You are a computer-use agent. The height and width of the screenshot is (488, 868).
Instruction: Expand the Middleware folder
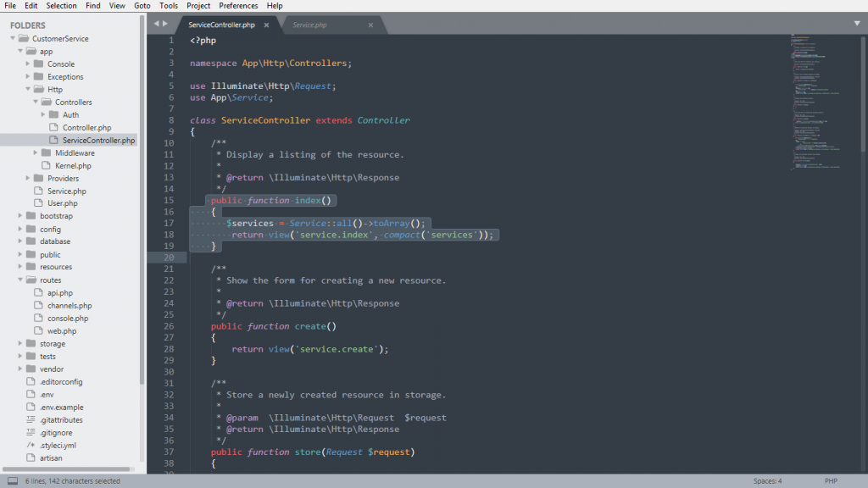(x=36, y=153)
